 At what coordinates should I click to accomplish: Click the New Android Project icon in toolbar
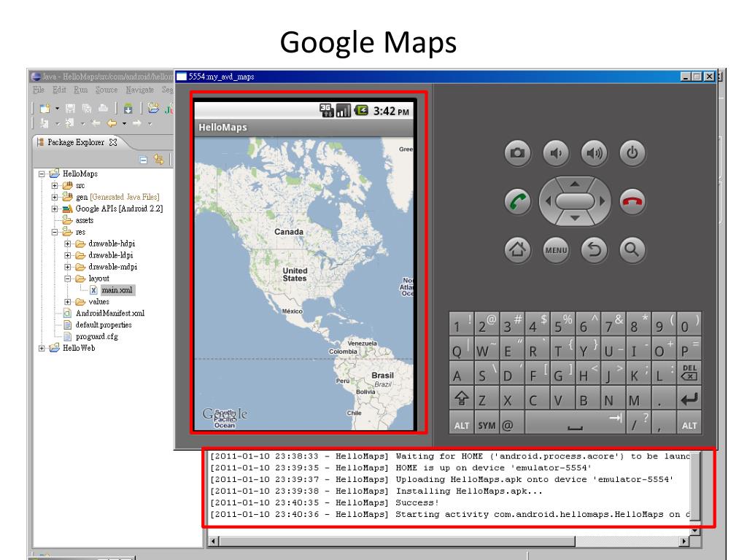point(153,108)
